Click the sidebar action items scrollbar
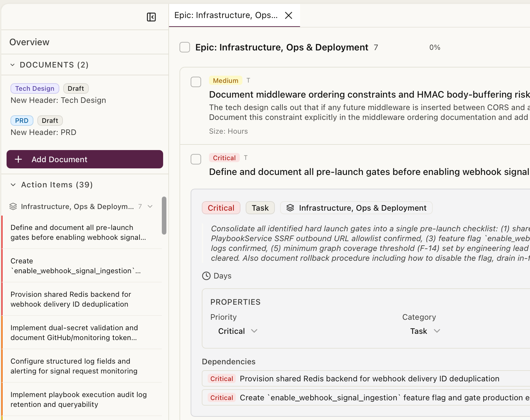The width and height of the screenshot is (530, 420). pyautogui.click(x=164, y=216)
